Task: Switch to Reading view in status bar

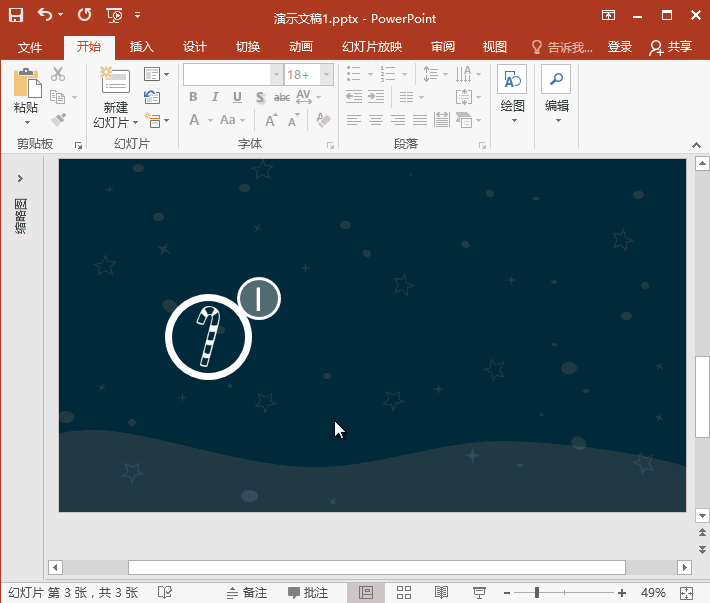Action: point(442,593)
